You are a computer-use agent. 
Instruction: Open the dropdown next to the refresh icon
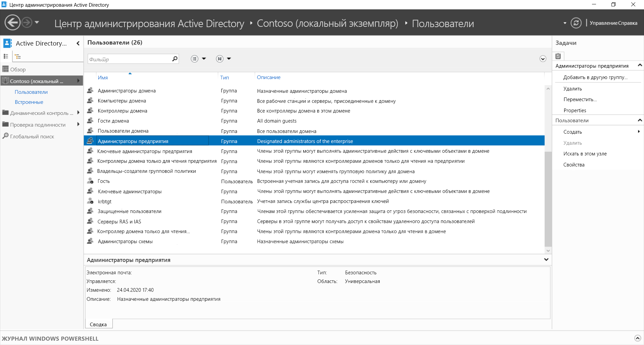tap(565, 23)
